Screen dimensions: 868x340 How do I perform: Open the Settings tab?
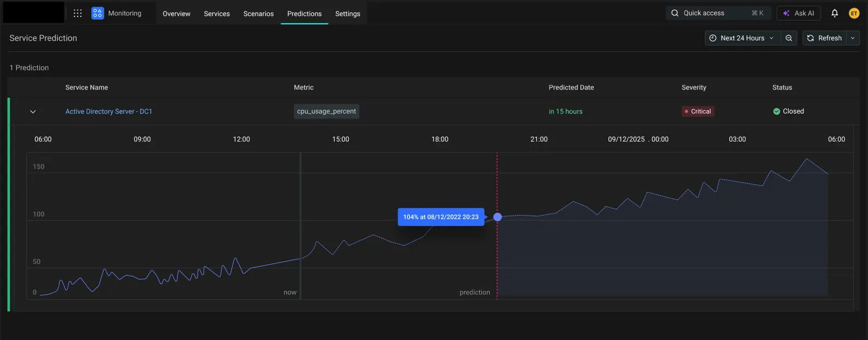coord(348,14)
